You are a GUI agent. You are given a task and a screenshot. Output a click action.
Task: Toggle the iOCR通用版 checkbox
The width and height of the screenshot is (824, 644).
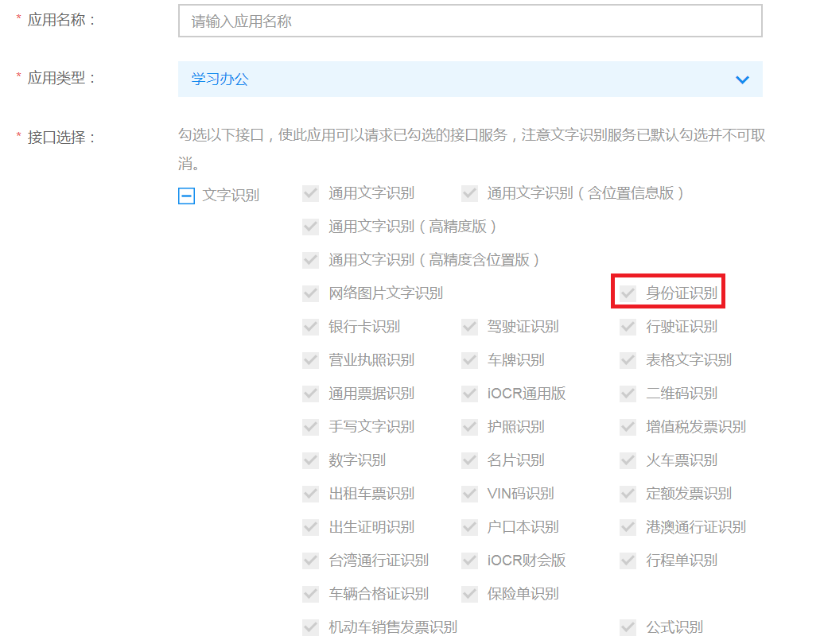(469, 394)
